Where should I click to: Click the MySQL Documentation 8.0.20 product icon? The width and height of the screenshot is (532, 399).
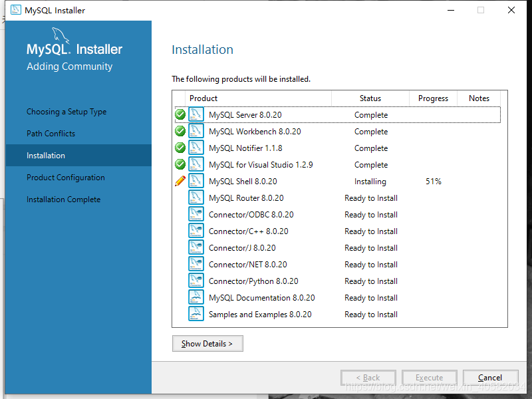[x=196, y=297]
